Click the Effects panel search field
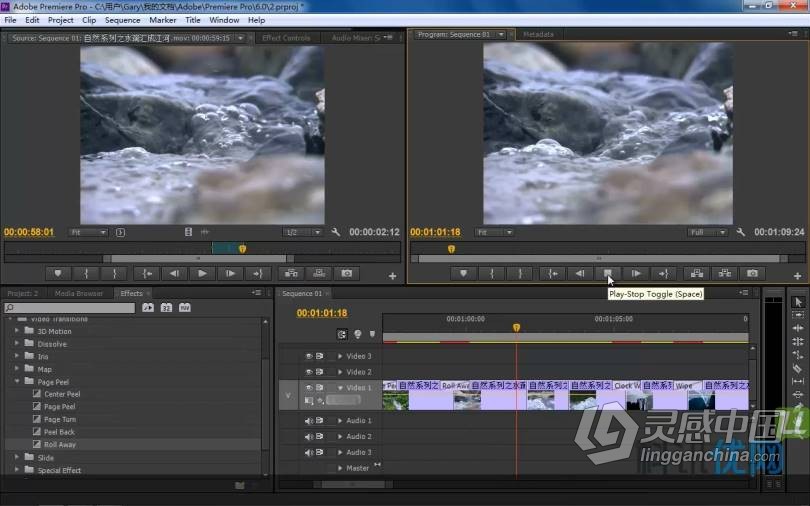 click(x=70, y=308)
